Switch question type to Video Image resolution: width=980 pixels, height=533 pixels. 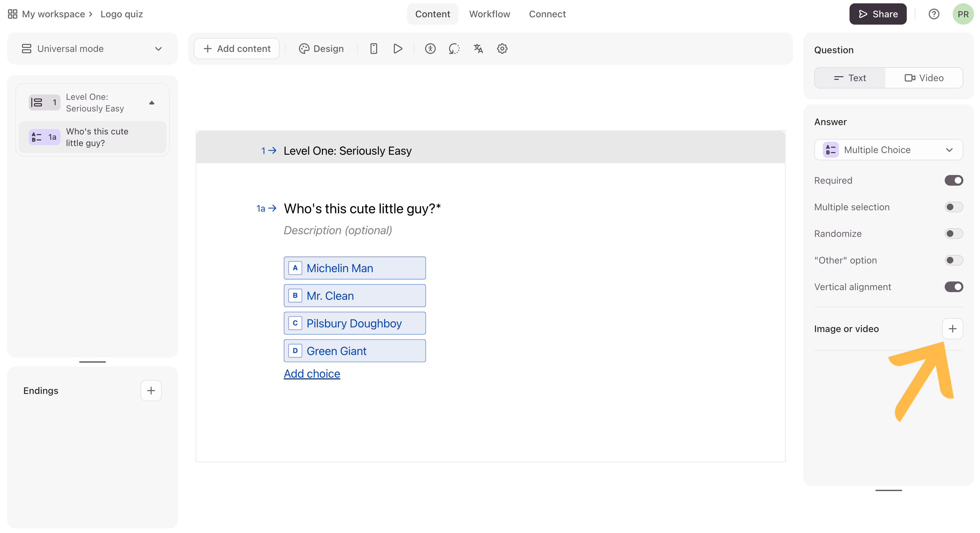click(924, 78)
